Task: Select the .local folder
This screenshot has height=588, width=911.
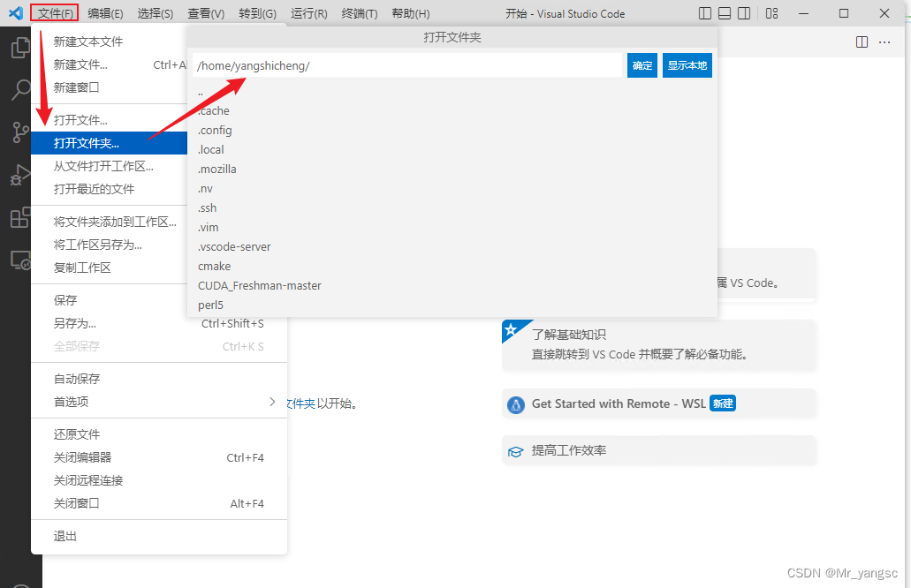Action: pyautogui.click(x=452, y=150)
